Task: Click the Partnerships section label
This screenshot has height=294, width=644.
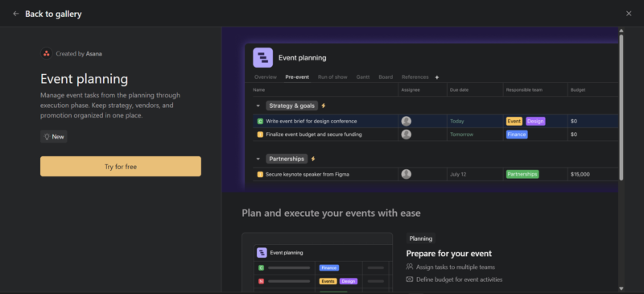Action: (287, 159)
